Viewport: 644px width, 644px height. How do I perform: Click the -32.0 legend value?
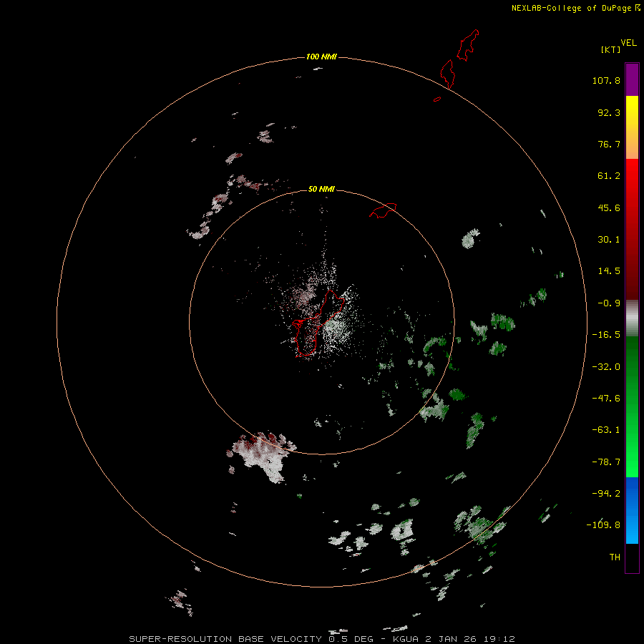click(606, 367)
